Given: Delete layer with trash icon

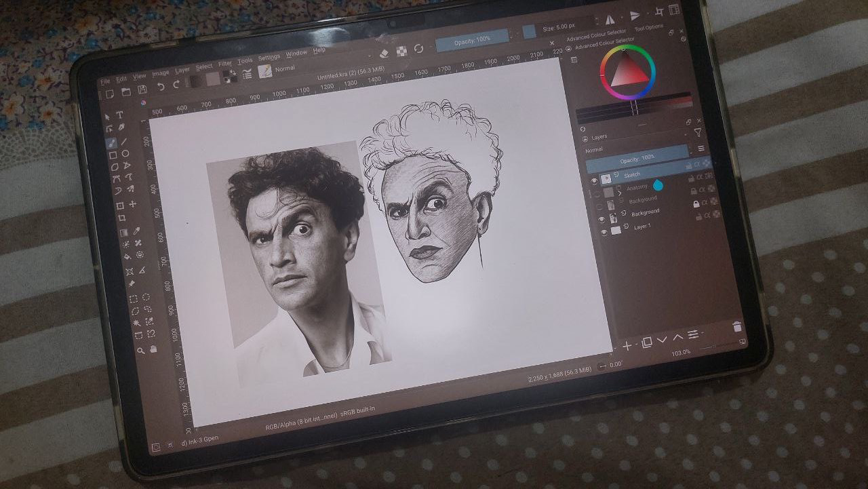Looking at the screenshot, I should 737,326.
